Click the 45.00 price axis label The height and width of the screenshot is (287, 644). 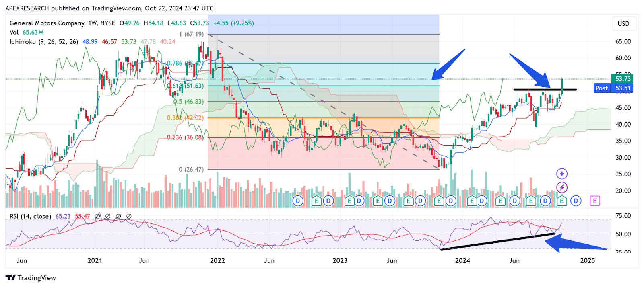coord(623,108)
